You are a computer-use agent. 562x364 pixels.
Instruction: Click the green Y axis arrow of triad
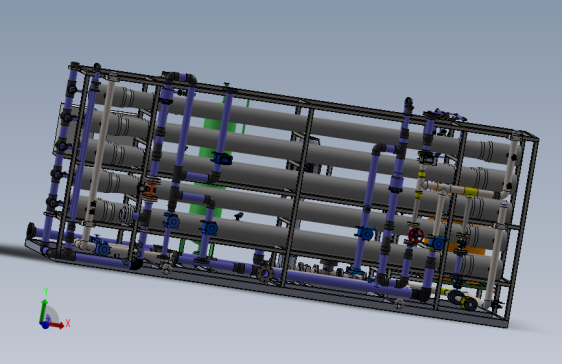point(44,310)
